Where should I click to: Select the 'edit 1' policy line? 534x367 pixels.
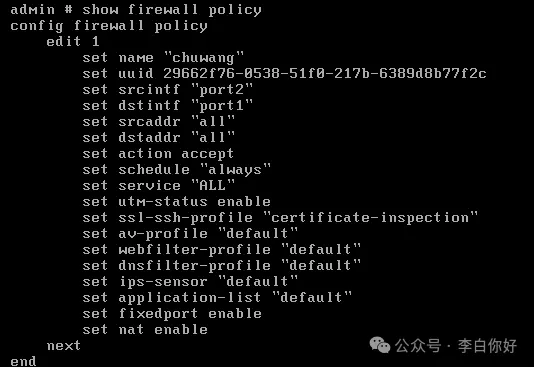[x=73, y=42]
